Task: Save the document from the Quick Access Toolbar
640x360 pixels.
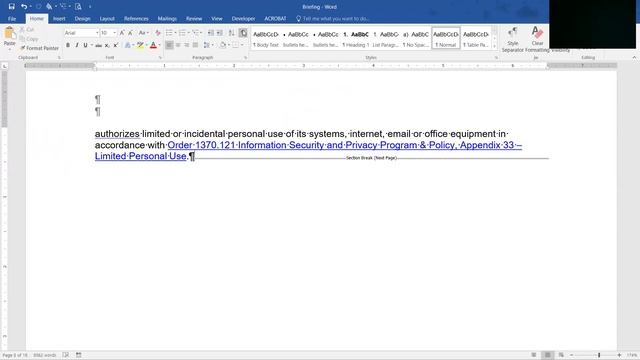Action: tap(11, 7)
